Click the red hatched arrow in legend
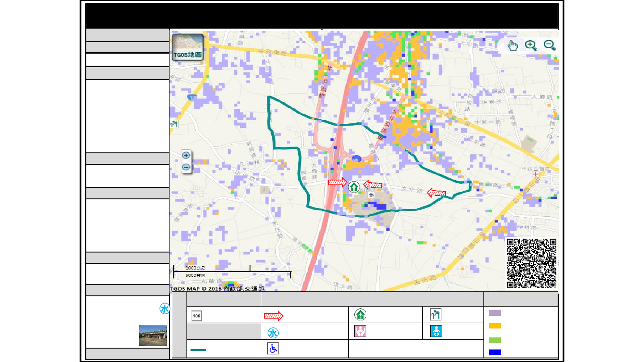This screenshot has height=362, width=644. click(274, 316)
